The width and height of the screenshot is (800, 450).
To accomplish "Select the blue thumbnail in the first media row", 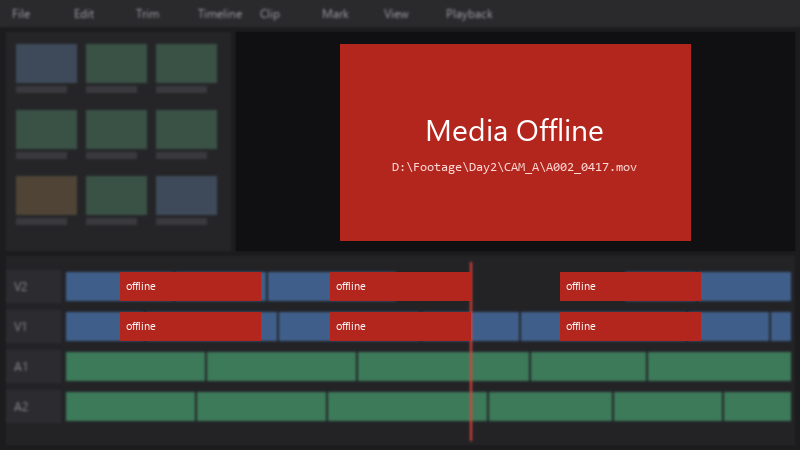I will point(46,63).
